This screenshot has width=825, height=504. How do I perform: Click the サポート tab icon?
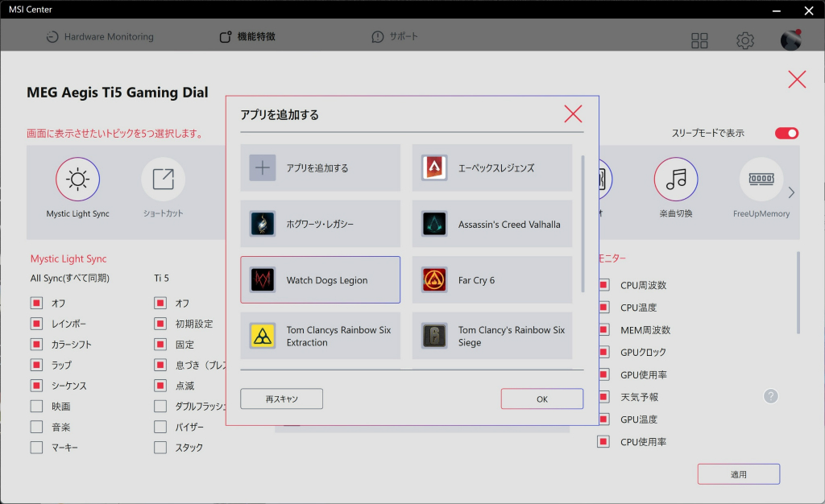pos(378,37)
